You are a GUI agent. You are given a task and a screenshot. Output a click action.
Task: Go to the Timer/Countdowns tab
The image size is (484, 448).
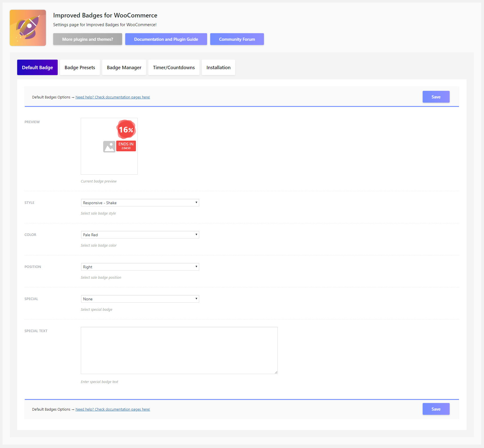pyautogui.click(x=174, y=67)
